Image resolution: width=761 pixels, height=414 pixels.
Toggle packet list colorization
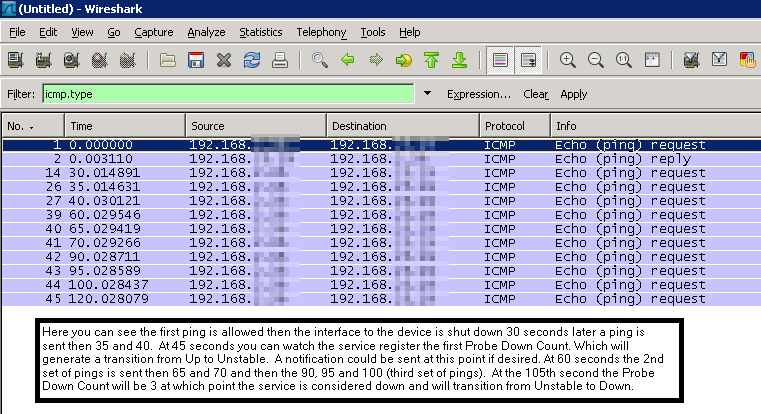pos(500,60)
